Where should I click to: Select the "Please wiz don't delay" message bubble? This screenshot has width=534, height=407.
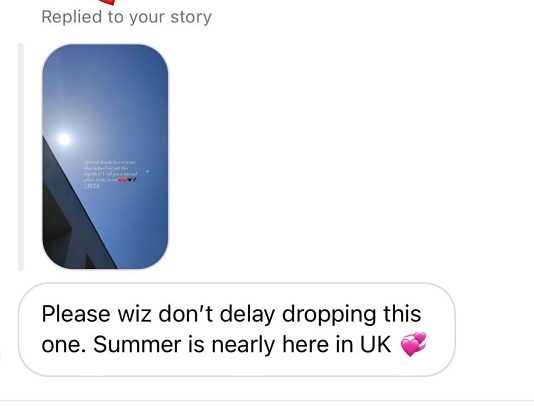click(237, 329)
